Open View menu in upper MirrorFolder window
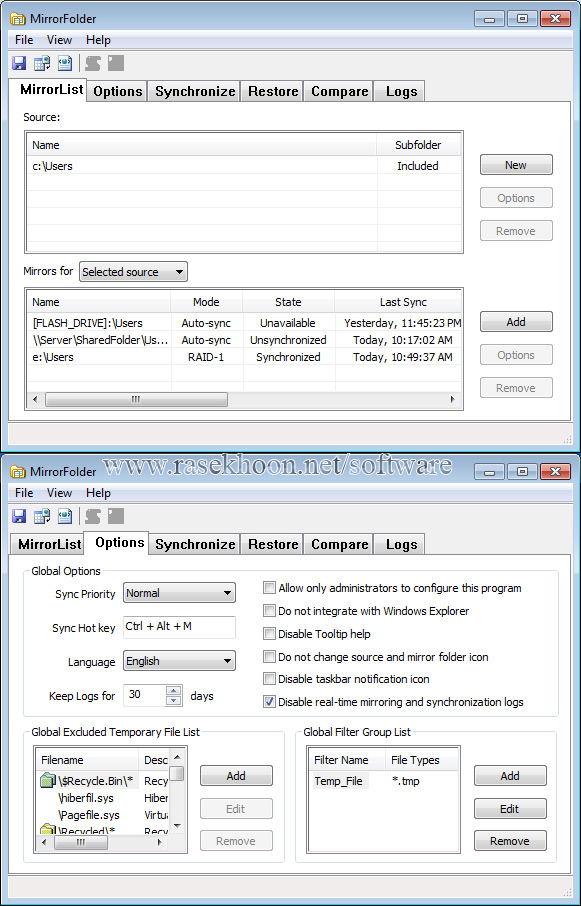 pyautogui.click(x=59, y=40)
